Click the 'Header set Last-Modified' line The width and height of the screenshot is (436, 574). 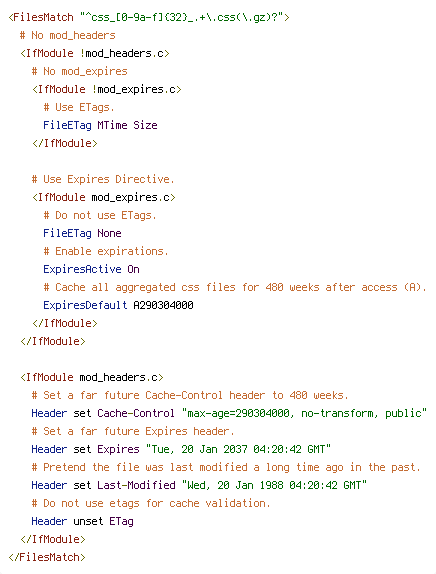coord(199,485)
